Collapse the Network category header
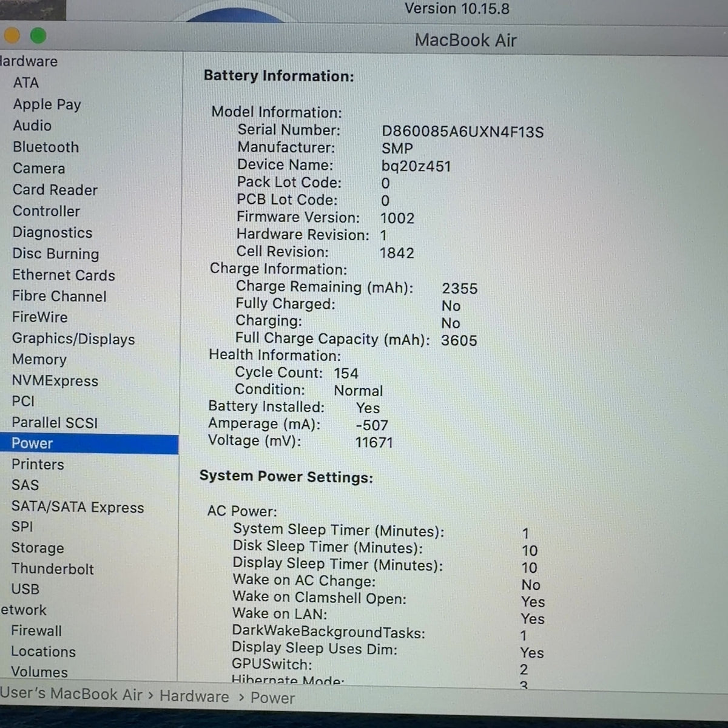 (x=24, y=610)
